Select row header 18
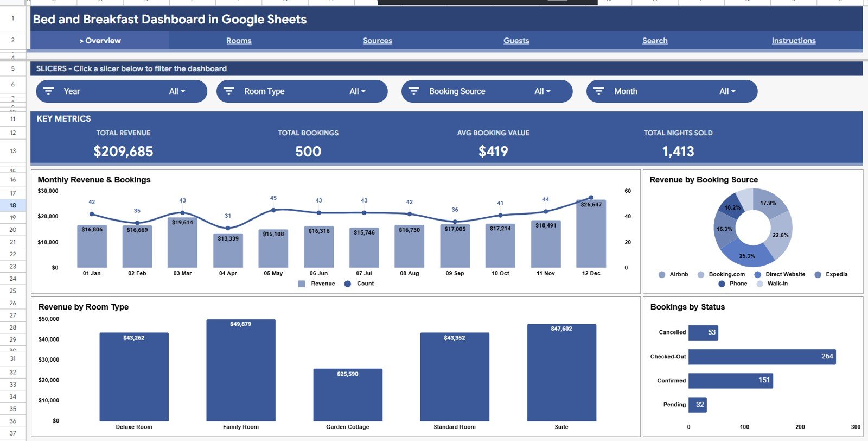The width and height of the screenshot is (868, 441). (12, 205)
